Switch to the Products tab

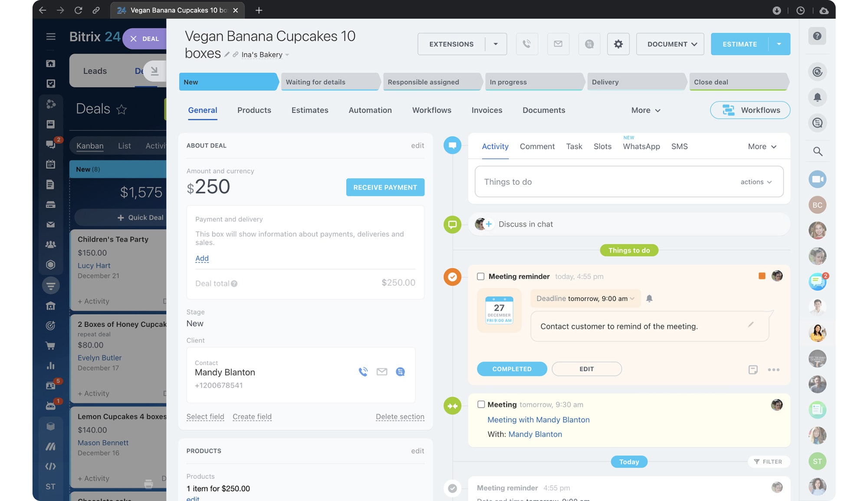[254, 110]
